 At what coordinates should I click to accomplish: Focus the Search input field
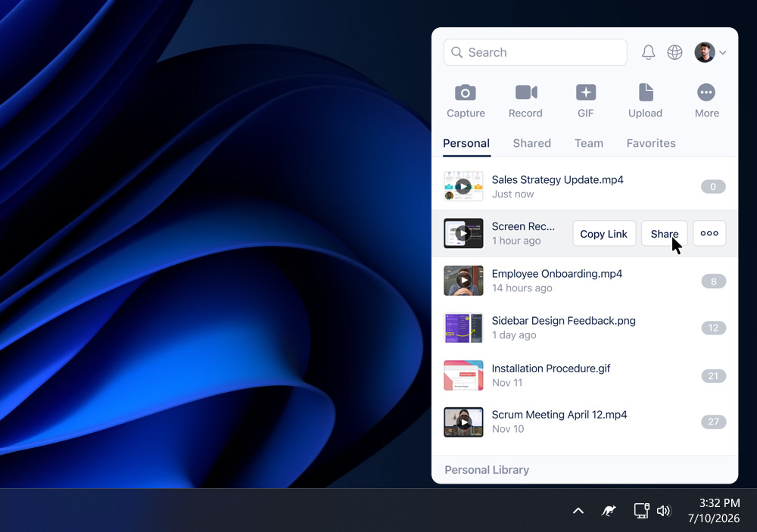pyautogui.click(x=535, y=52)
